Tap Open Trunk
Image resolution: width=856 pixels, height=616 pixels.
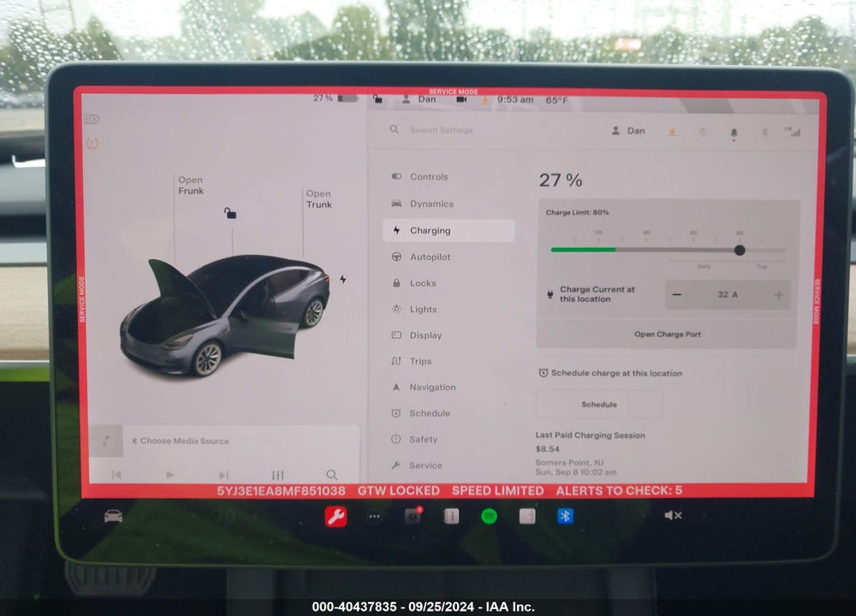pos(319,199)
